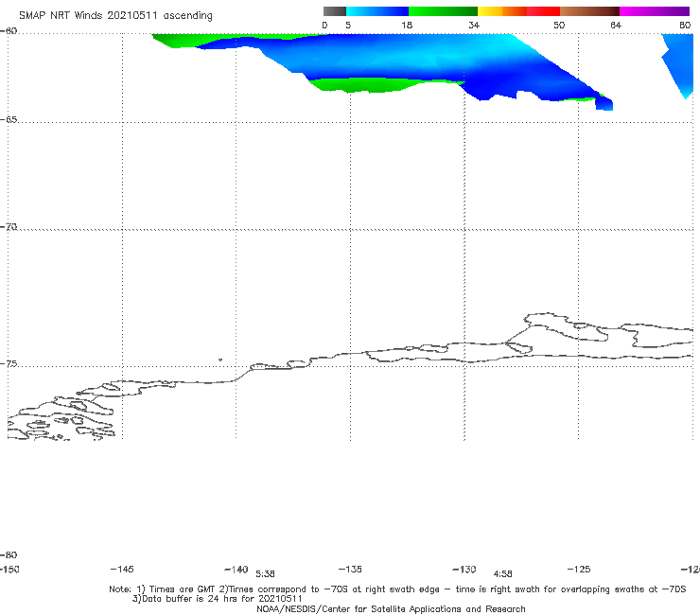Select the magenta colorbar segment

point(655,11)
